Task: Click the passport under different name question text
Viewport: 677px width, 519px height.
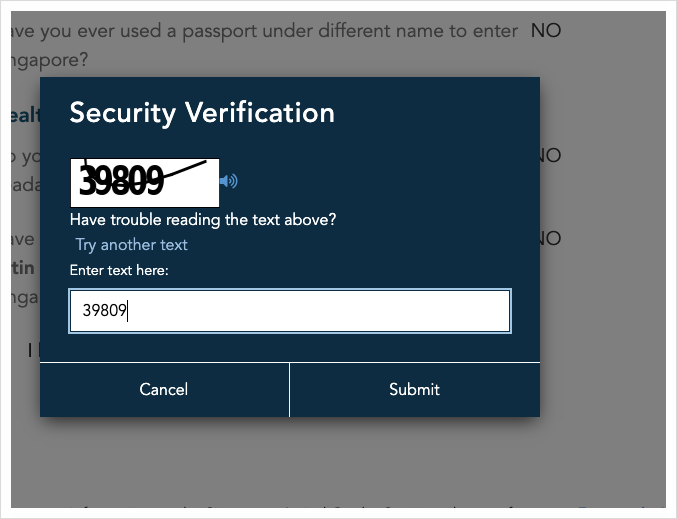Action: pyautogui.click(x=262, y=32)
